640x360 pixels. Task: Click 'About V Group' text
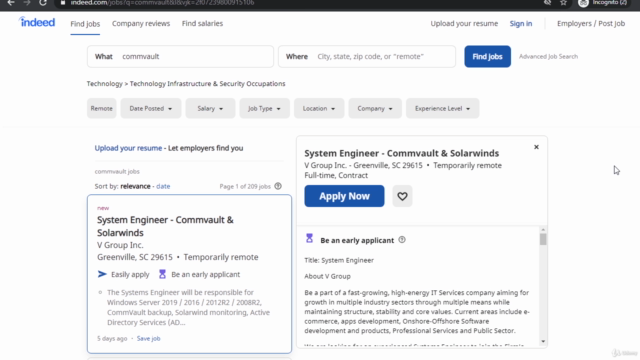[327, 276]
